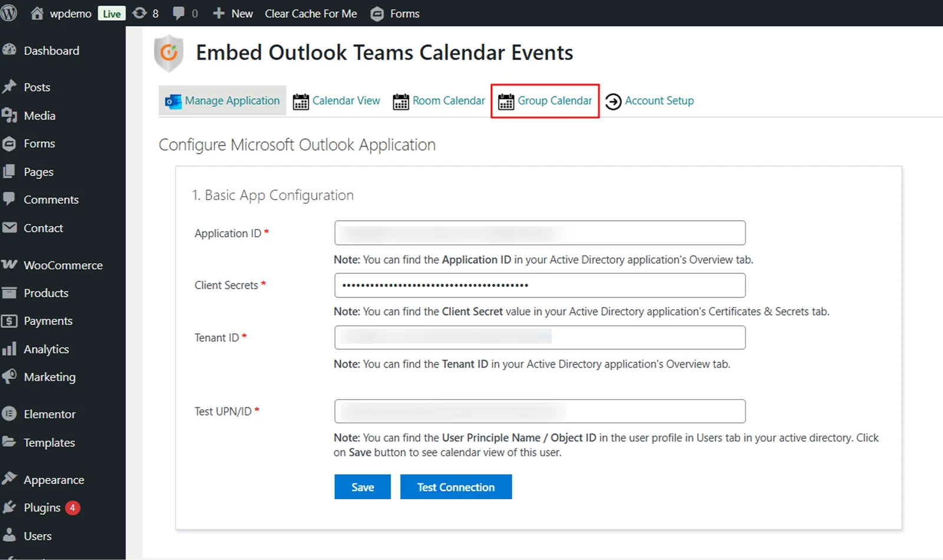The height and width of the screenshot is (560, 943).
Task: Click the WooCommerce icon in the sidebar
Action: (10, 265)
